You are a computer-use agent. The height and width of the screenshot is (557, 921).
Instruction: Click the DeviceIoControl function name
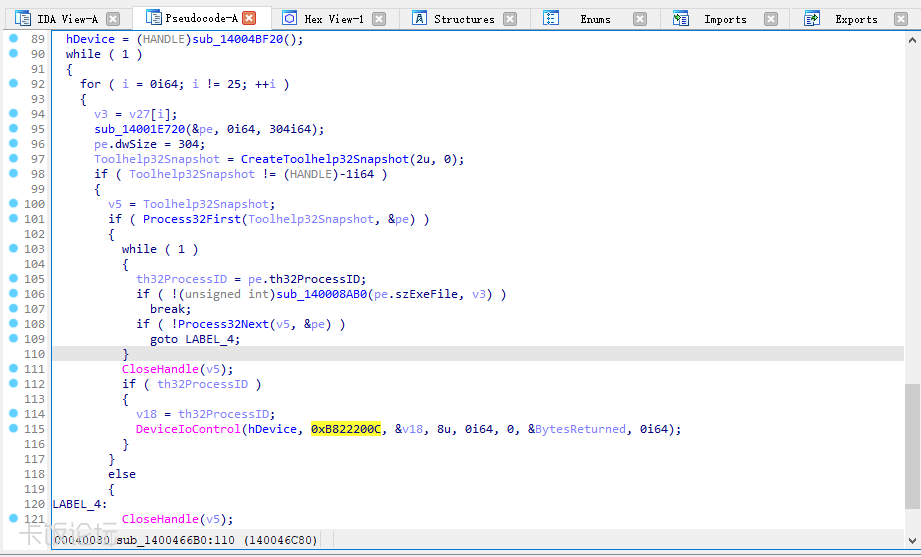[187, 429]
